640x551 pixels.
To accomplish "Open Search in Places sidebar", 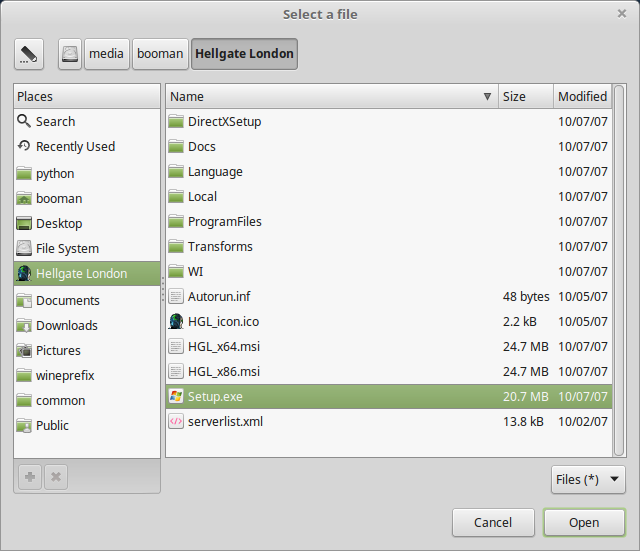I will point(87,121).
